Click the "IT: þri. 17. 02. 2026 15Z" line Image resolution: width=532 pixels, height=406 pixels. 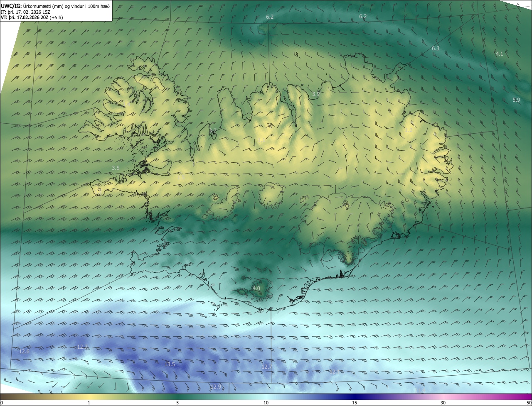coord(26,12)
